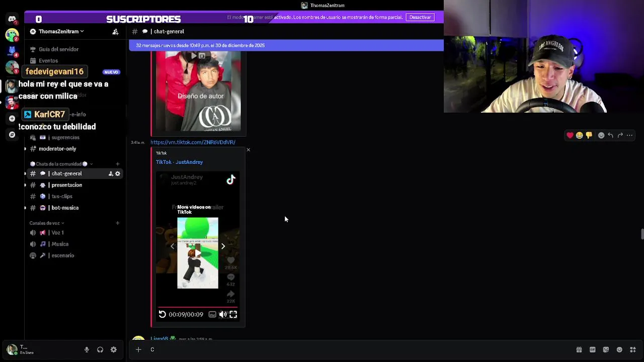Screen dimensions: 644x362
Task: Collapse Canales de voz category
Action: pyautogui.click(x=47, y=223)
